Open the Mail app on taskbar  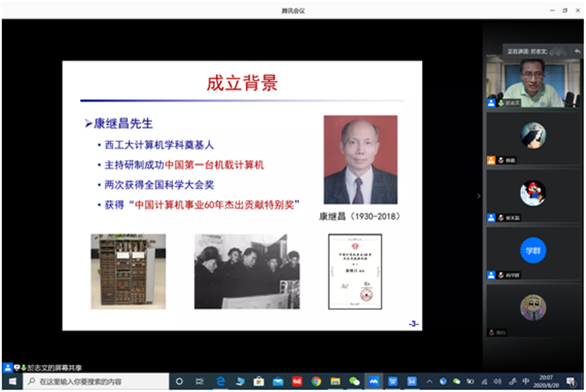click(x=278, y=381)
